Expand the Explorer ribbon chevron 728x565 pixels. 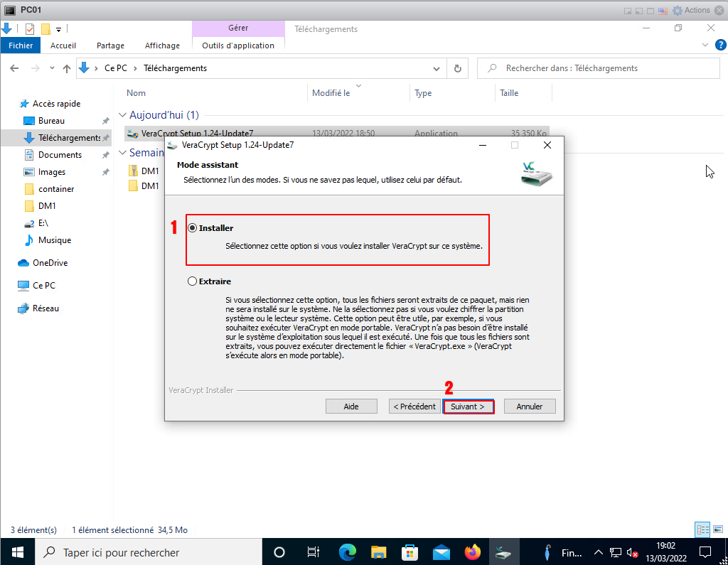tap(705, 45)
